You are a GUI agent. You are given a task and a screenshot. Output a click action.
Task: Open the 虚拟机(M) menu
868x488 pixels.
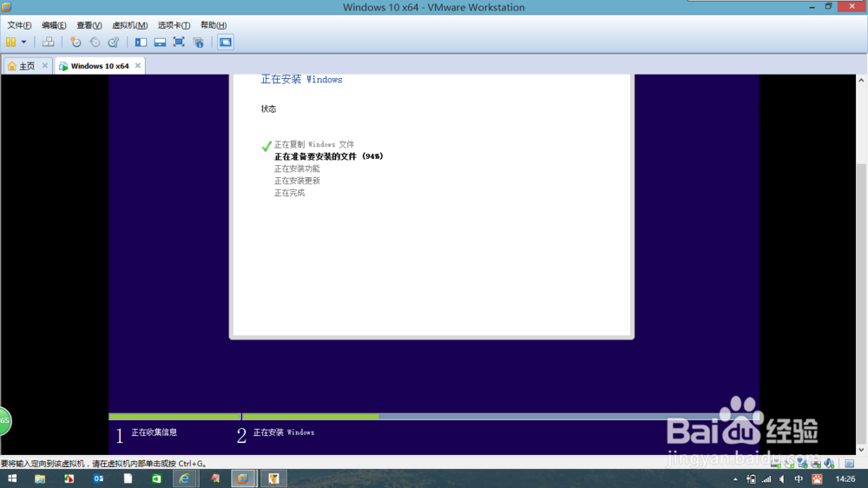click(x=130, y=25)
